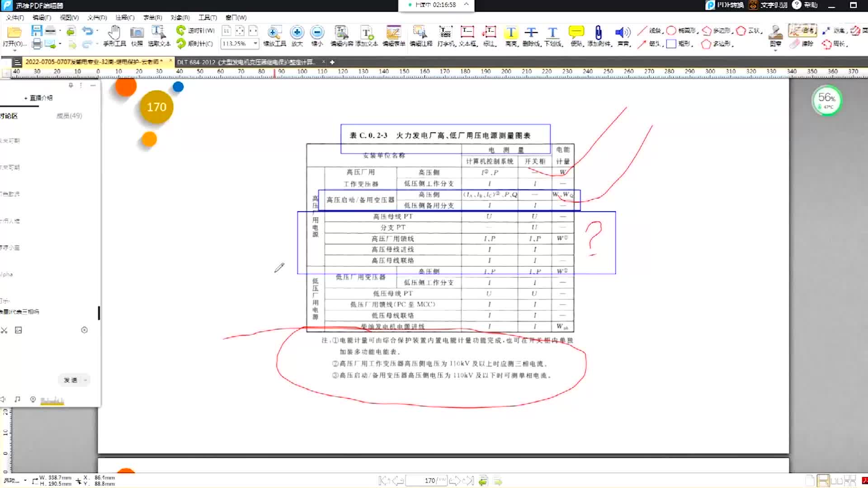Go to the next page arrow
Viewport: 868px width, 488px height.
click(x=455, y=480)
